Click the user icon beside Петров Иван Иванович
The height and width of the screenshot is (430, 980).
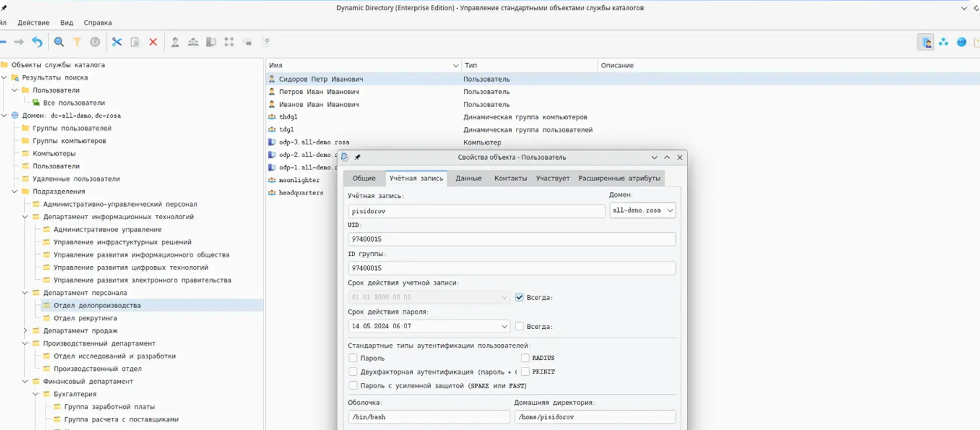tap(272, 92)
